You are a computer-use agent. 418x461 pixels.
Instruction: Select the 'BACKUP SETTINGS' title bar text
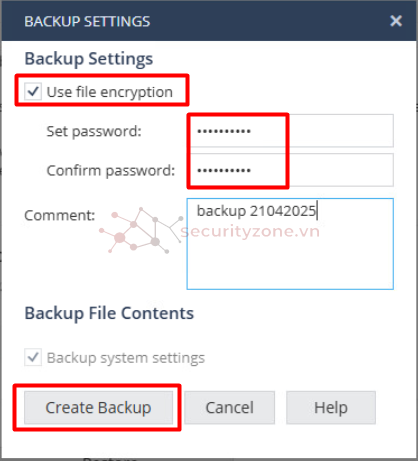[87, 22]
